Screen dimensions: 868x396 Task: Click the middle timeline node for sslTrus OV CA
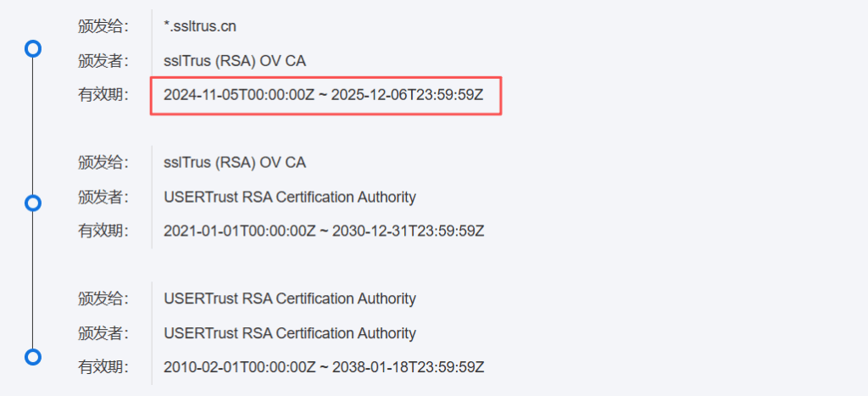click(x=33, y=204)
